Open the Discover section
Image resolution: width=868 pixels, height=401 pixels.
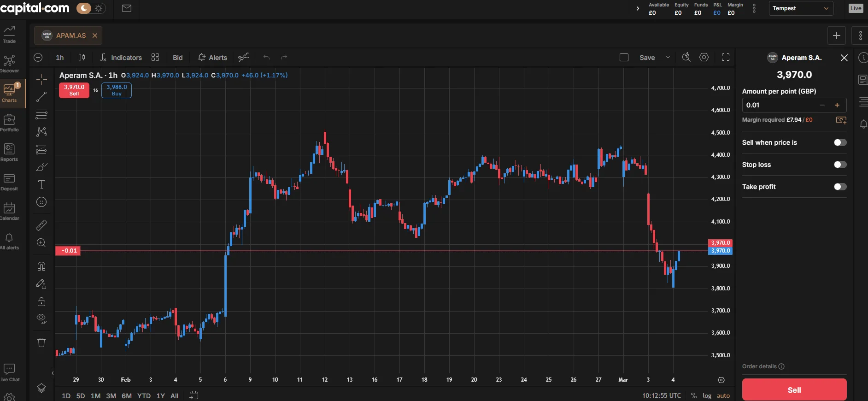coord(9,64)
